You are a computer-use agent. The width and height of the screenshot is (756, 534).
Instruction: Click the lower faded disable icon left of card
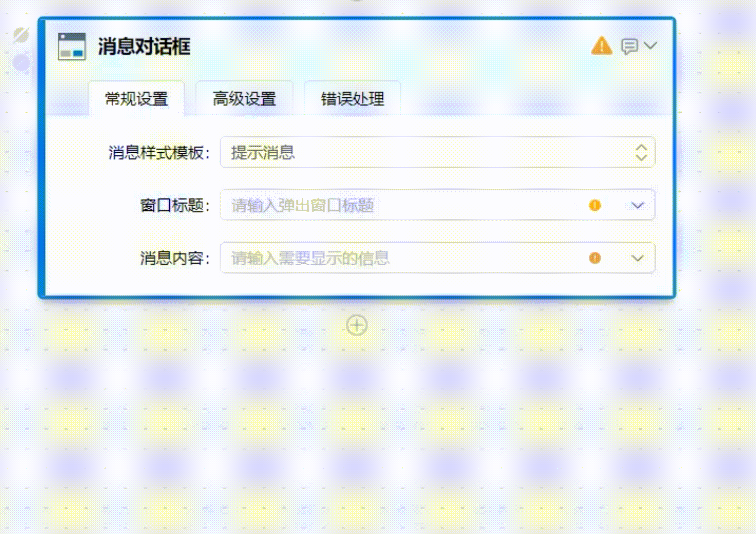click(x=21, y=62)
